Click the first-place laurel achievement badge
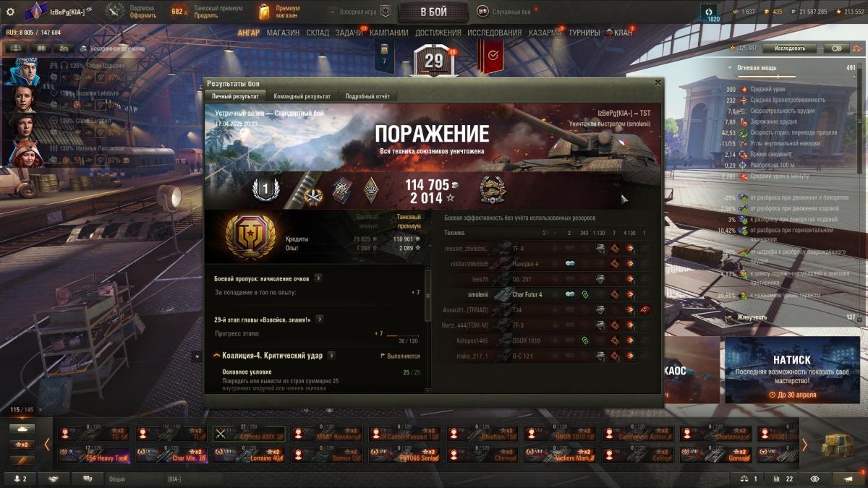 tap(265, 190)
